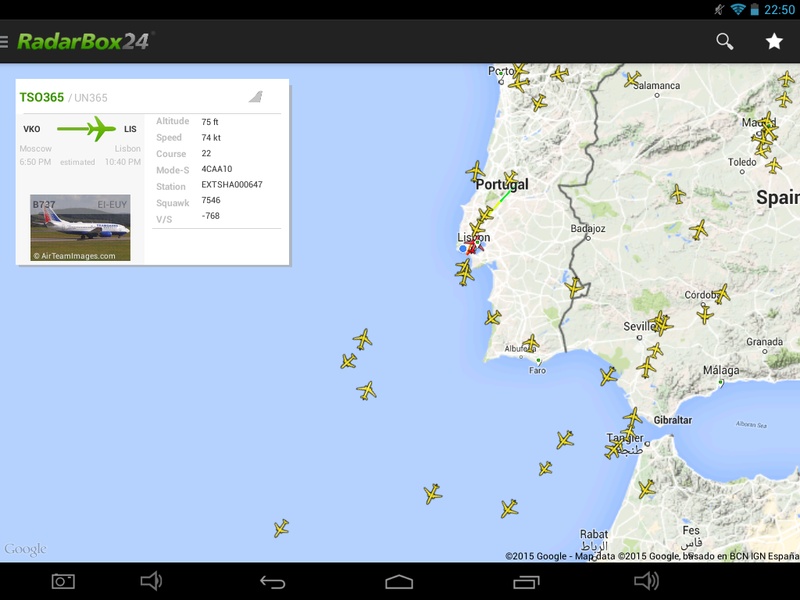The width and height of the screenshot is (800, 600).
Task: Tap the squawk value 7546
Action: click(x=211, y=200)
